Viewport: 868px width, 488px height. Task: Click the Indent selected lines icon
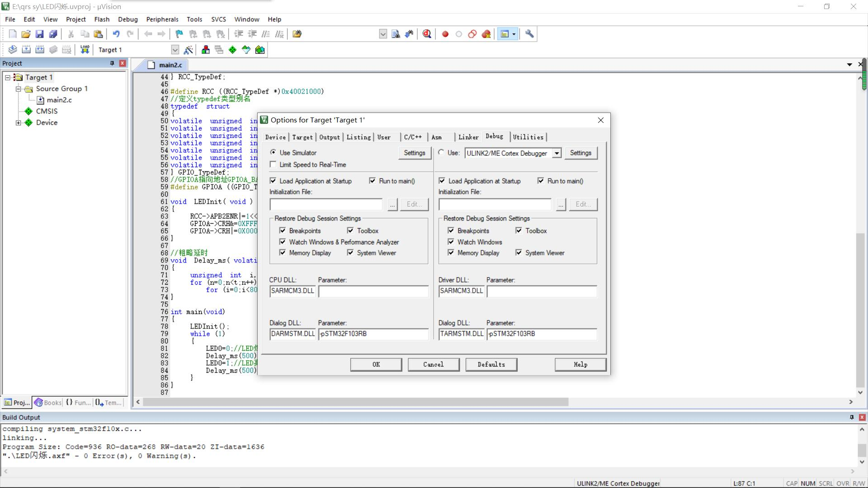pos(238,34)
